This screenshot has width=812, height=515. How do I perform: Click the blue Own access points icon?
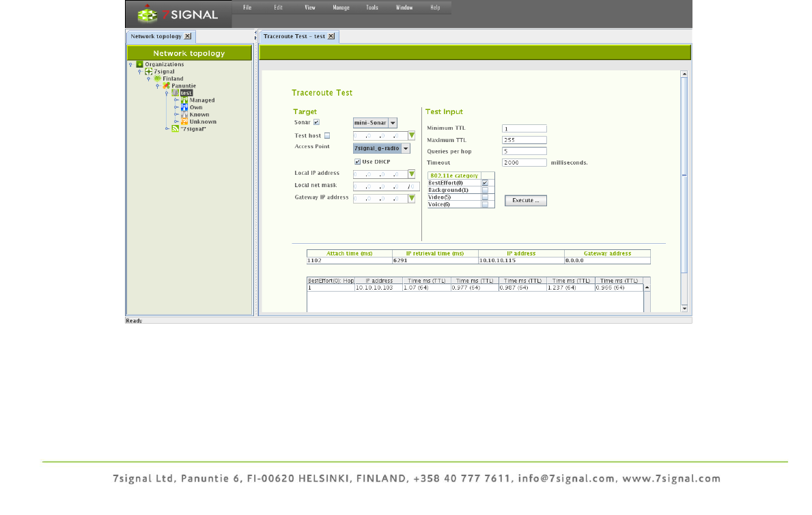[x=184, y=107]
